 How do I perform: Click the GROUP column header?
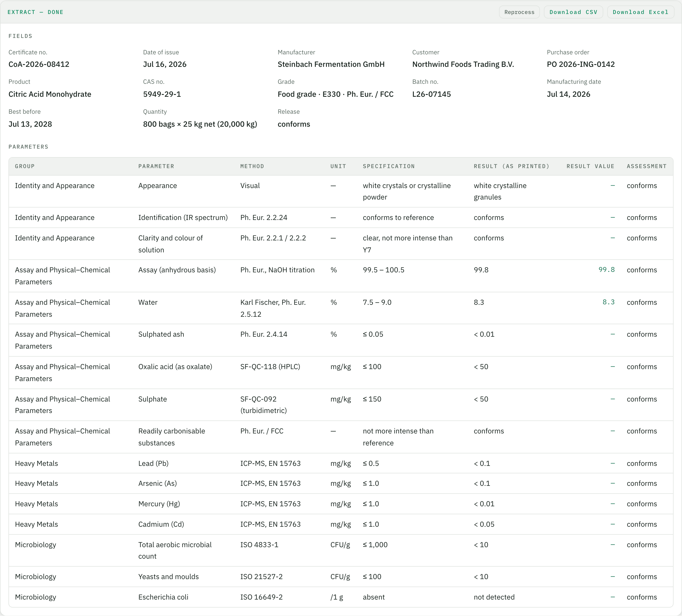point(25,167)
